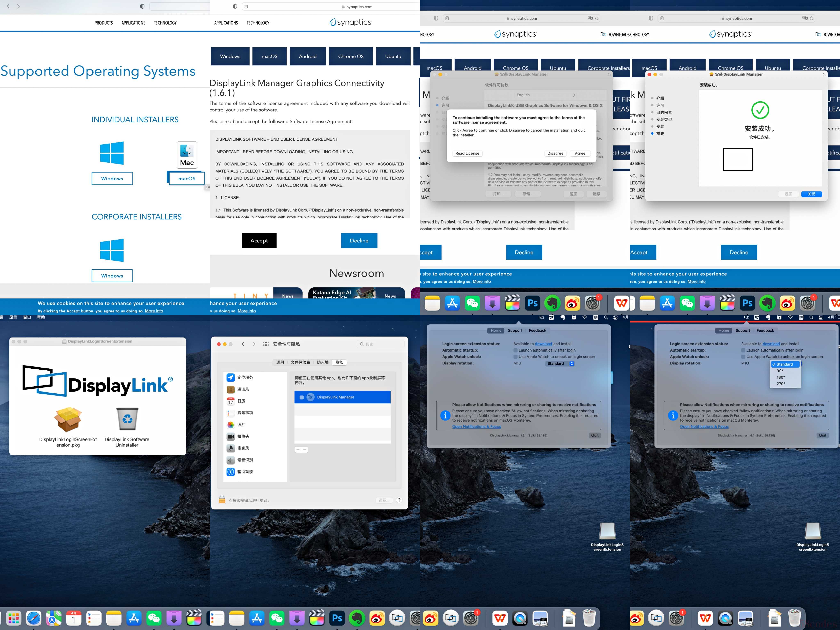
Task: Open the closed Standard display rotation dropdown
Action: click(x=560, y=363)
